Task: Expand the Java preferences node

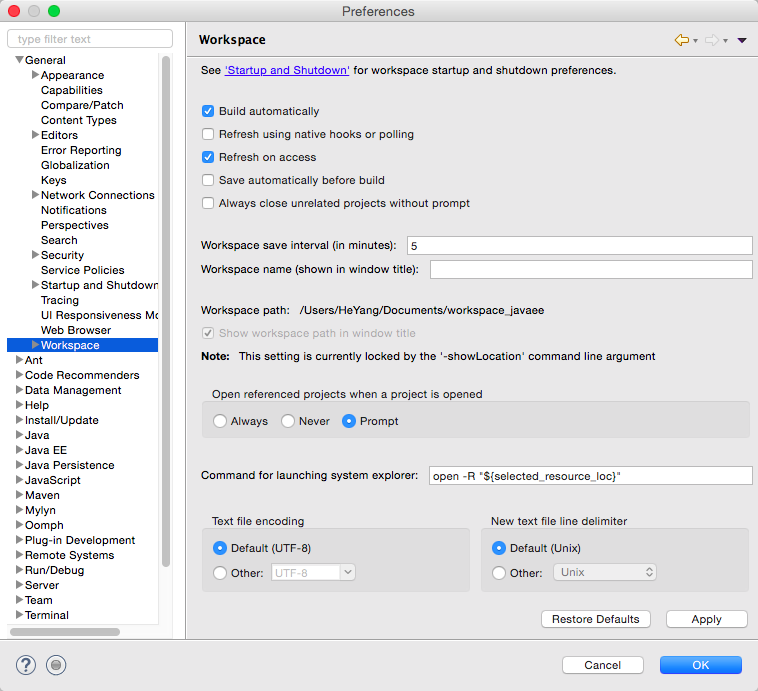Action: [x=19, y=435]
